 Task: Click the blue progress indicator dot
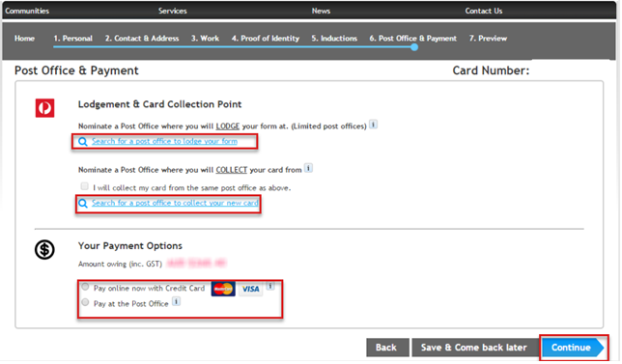click(414, 47)
